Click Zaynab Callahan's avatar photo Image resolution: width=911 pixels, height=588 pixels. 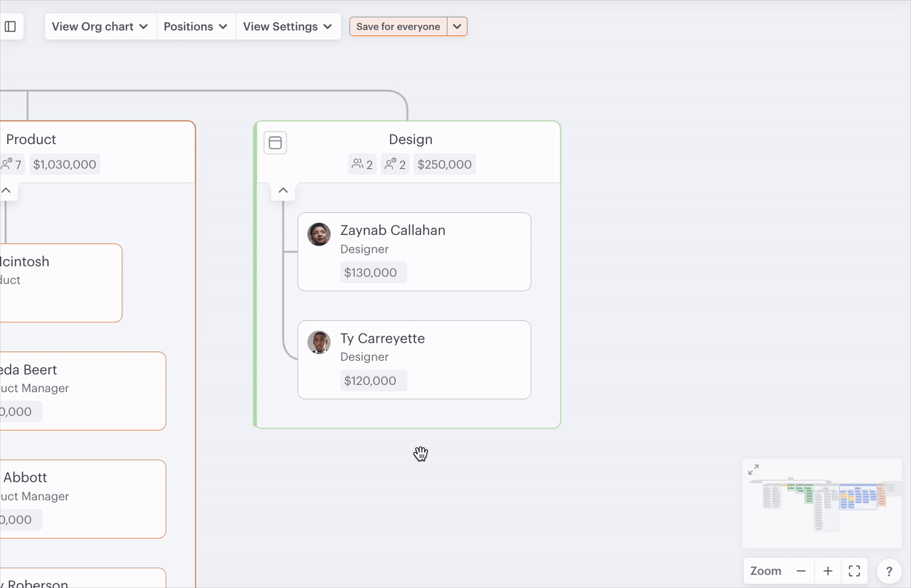click(319, 234)
